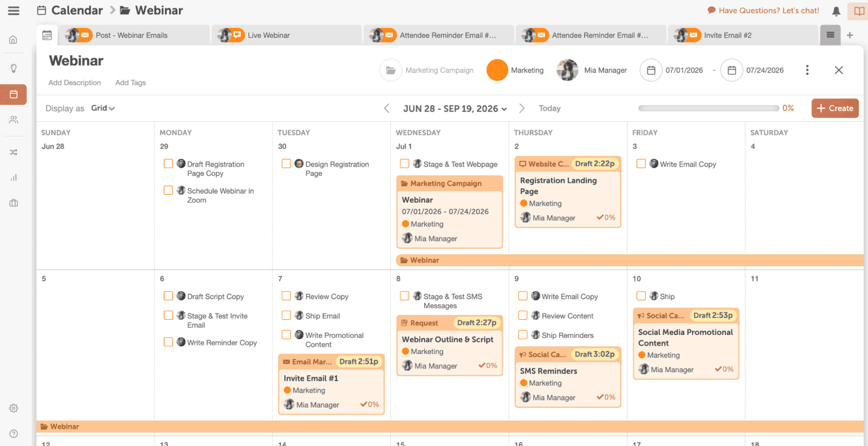Expand the Display as Grid dropdown

click(103, 108)
